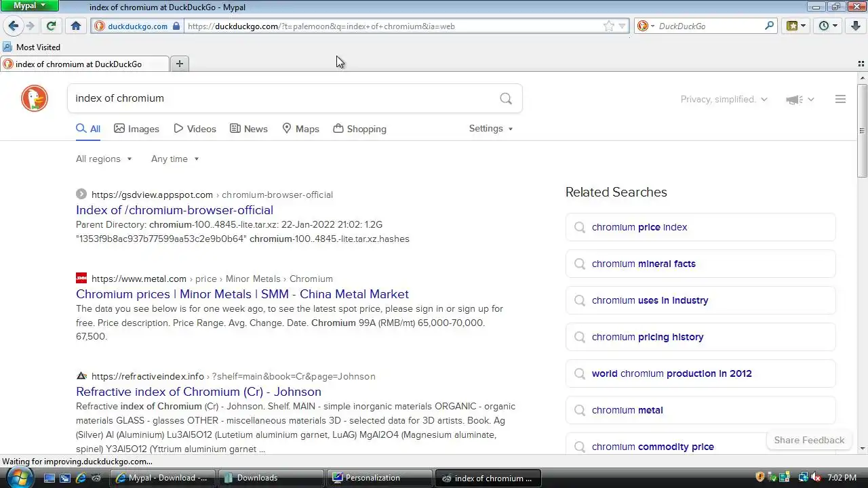Reload the current page
868x488 pixels.
pos(51,26)
